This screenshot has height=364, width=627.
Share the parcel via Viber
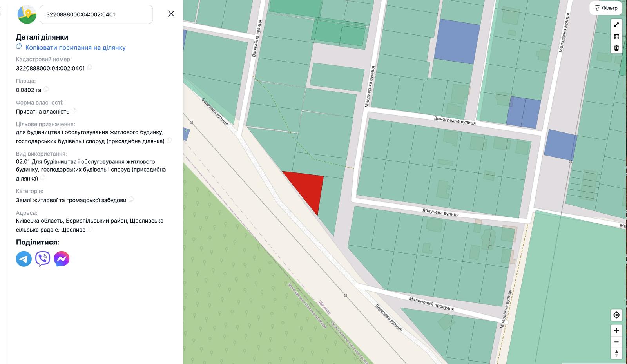[43, 259]
